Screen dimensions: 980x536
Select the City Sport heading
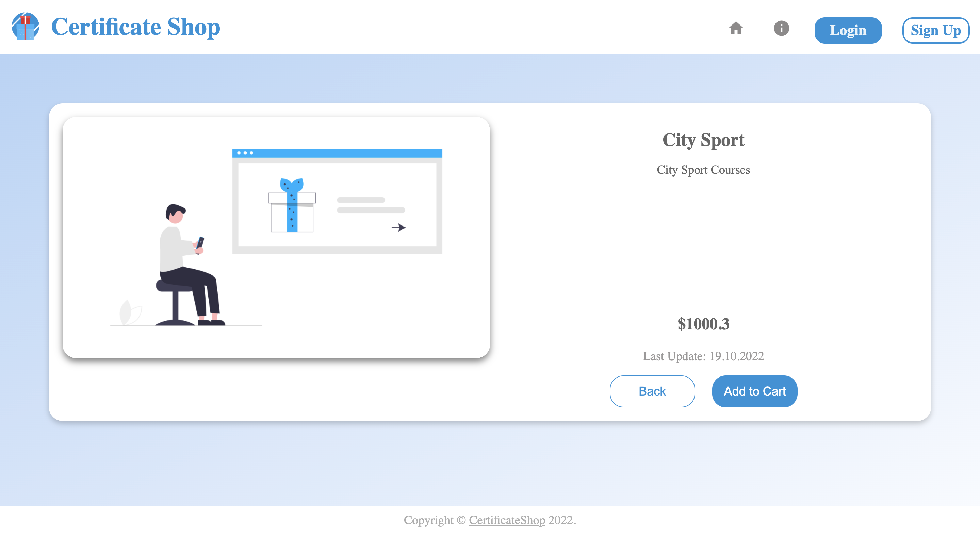pyautogui.click(x=703, y=140)
